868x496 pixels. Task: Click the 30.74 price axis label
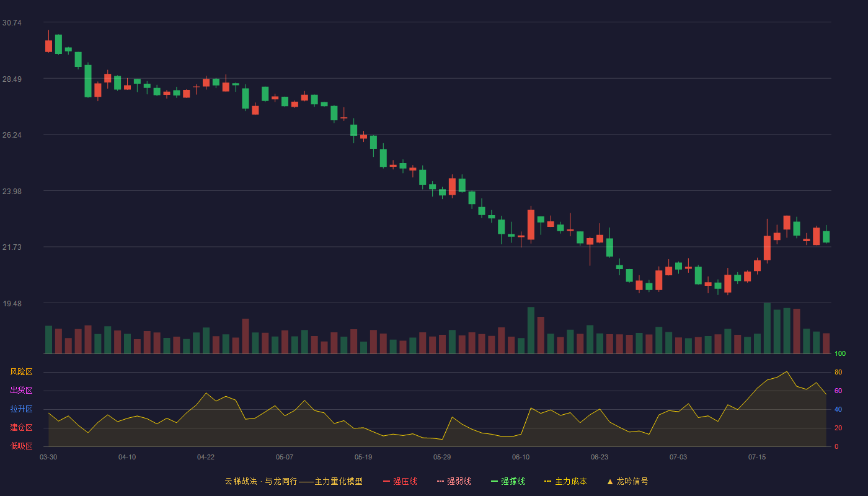point(12,23)
